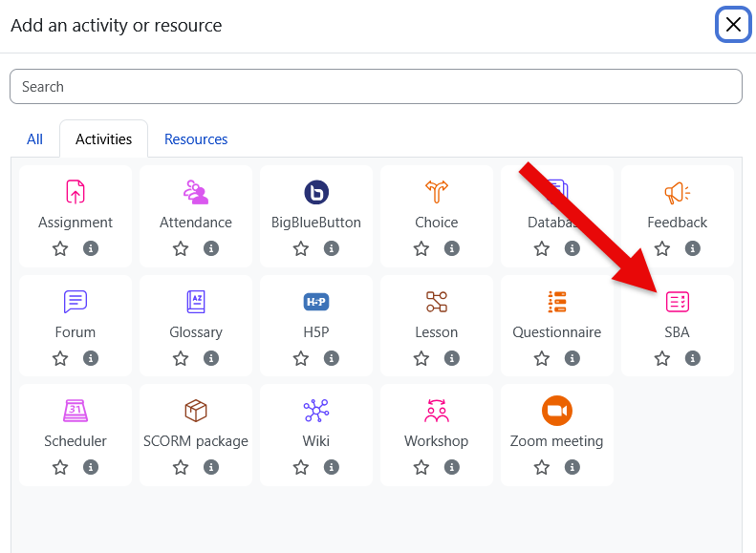Screen dimensions: 756x553
Task: Open the Feedback megaphone icon
Action: (x=678, y=192)
